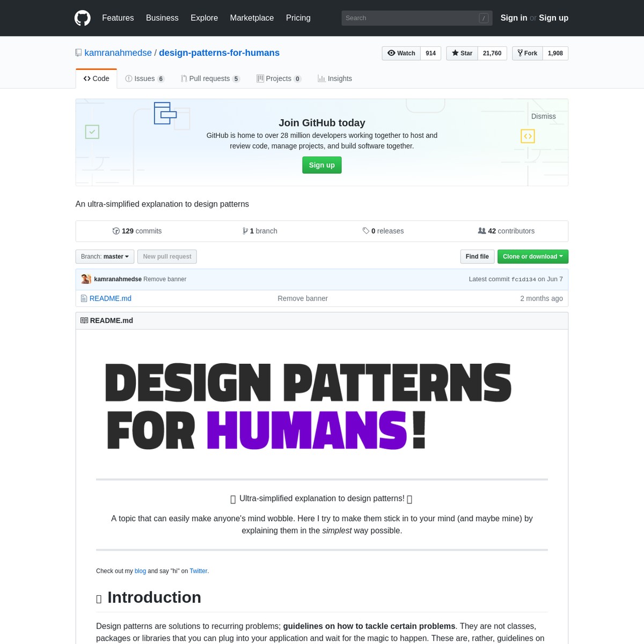Click the branch icon next to 1 branch
This screenshot has height=644, width=644.
pyautogui.click(x=245, y=231)
